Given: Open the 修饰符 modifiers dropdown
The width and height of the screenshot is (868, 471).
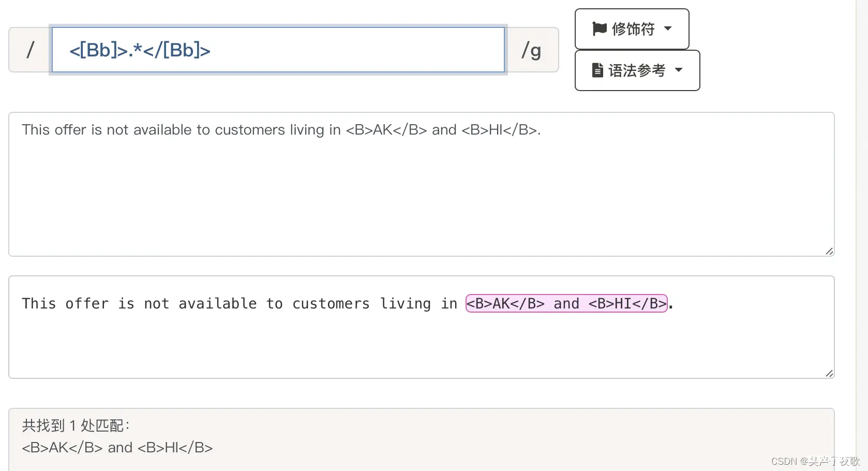Looking at the screenshot, I should pos(632,29).
